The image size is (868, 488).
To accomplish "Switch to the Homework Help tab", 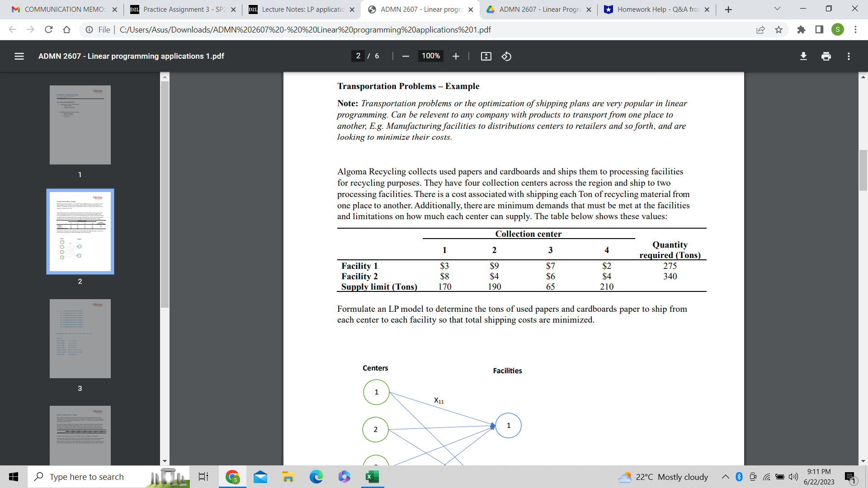I will pyautogui.click(x=655, y=9).
